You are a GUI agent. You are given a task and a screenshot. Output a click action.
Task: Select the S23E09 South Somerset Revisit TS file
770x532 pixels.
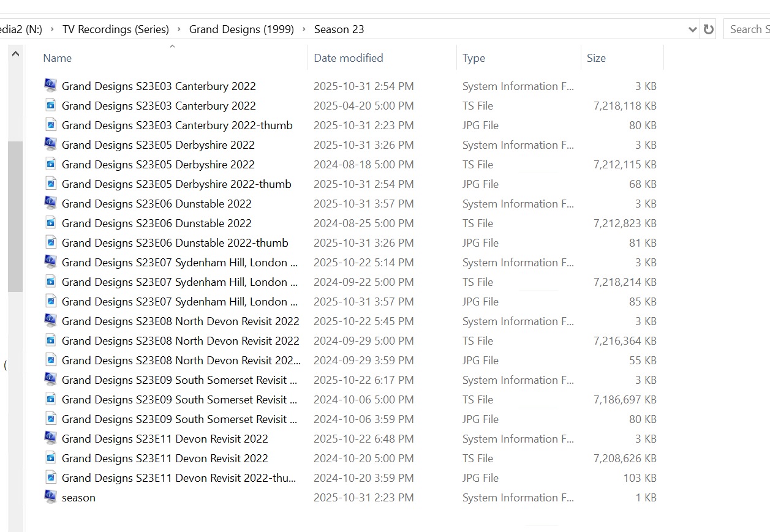coord(179,399)
